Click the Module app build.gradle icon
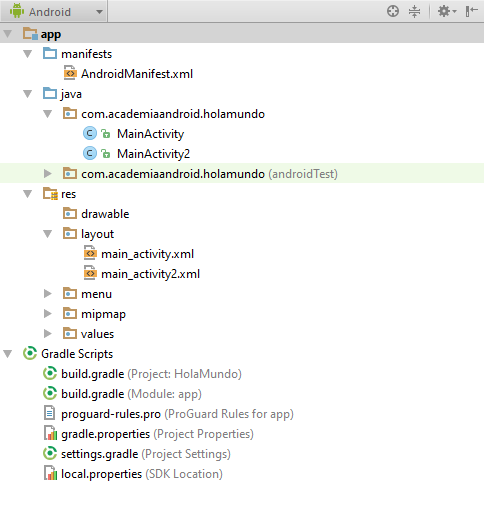This screenshot has width=484, height=522. (x=50, y=393)
